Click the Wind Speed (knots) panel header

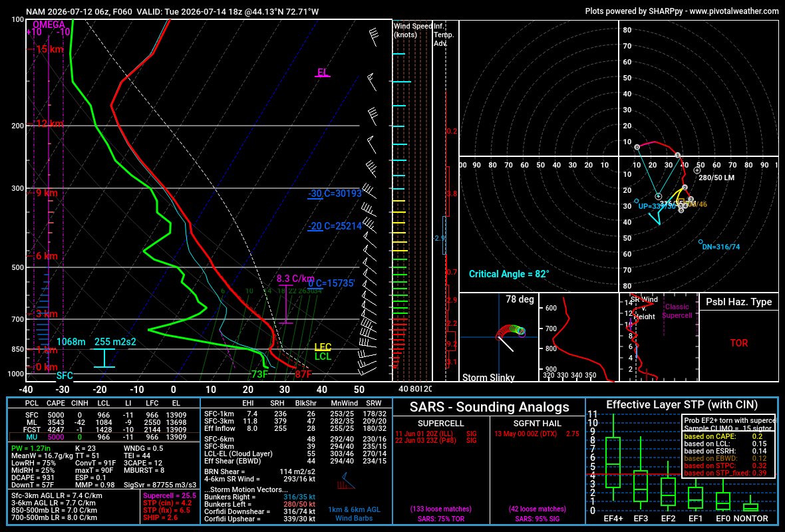(412, 30)
